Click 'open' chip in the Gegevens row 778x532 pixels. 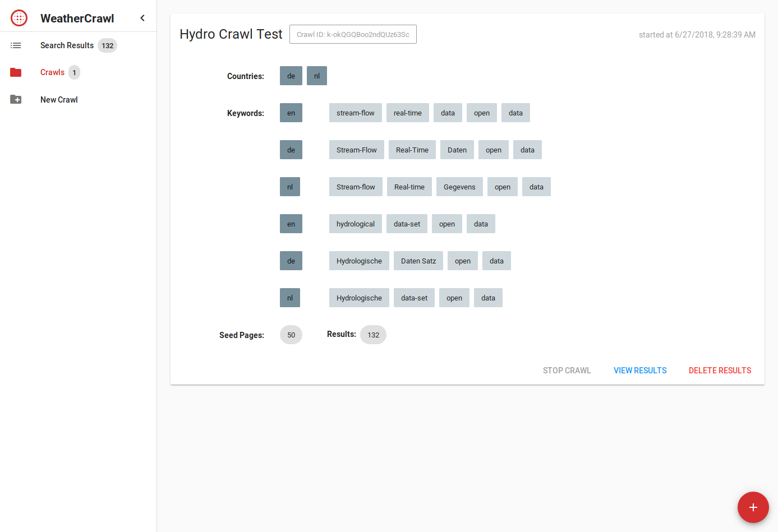[503, 187]
